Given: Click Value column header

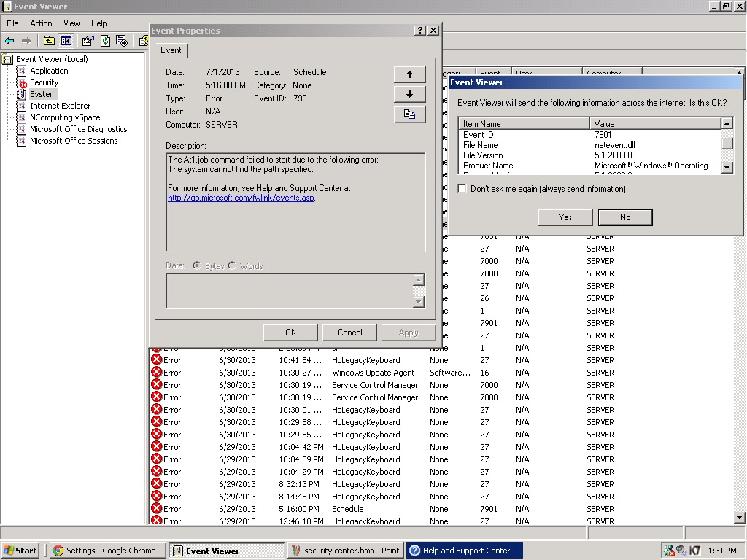Looking at the screenshot, I should [656, 124].
